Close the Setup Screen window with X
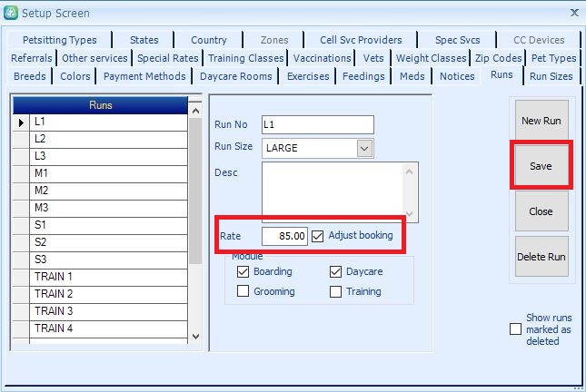 tap(573, 12)
